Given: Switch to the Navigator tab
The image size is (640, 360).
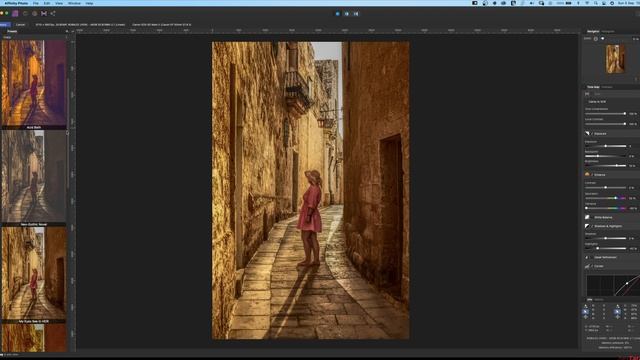Looking at the screenshot, I should pyautogui.click(x=593, y=31).
